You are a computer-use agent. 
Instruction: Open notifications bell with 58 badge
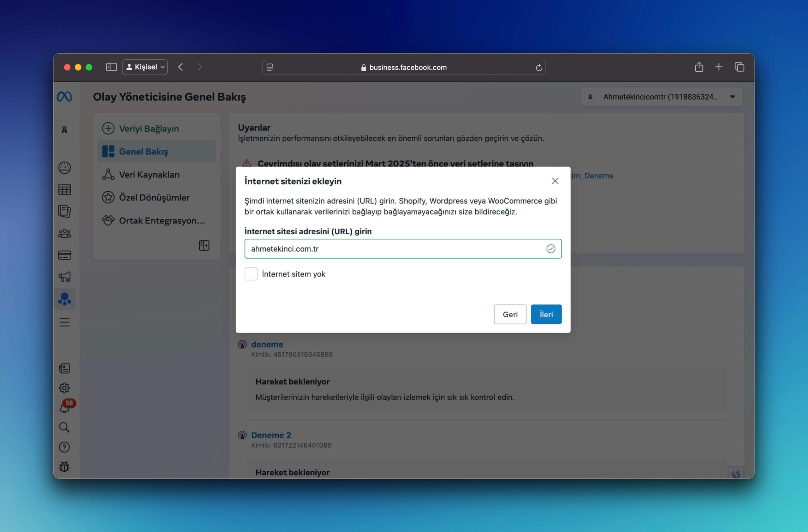[x=64, y=407]
